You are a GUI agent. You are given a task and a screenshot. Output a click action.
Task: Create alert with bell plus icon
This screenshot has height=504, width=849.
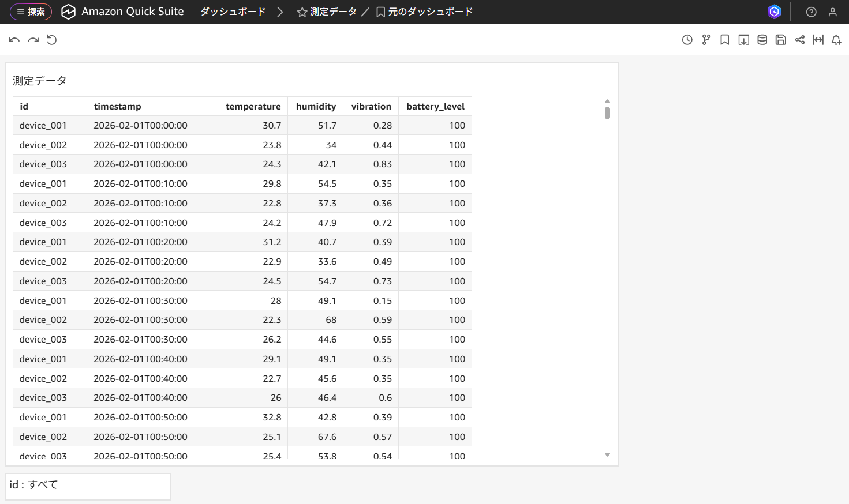click(836, 40)
